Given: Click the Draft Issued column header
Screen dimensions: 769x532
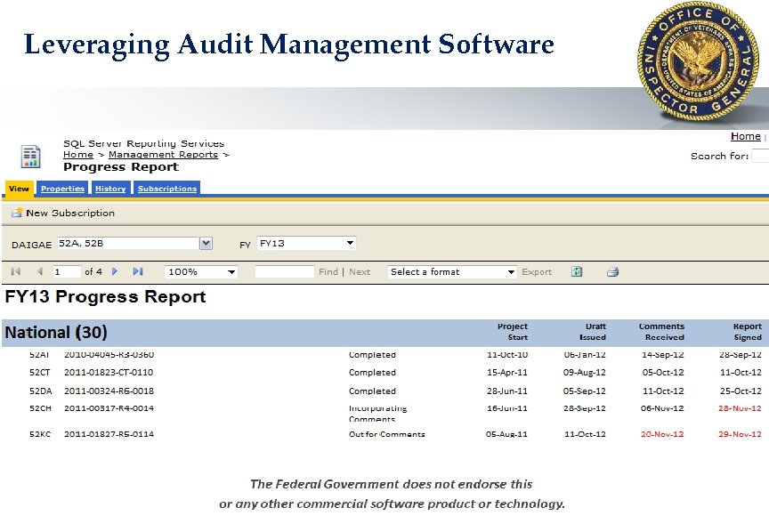Looking at the screenshot, I should coord(593,332).
